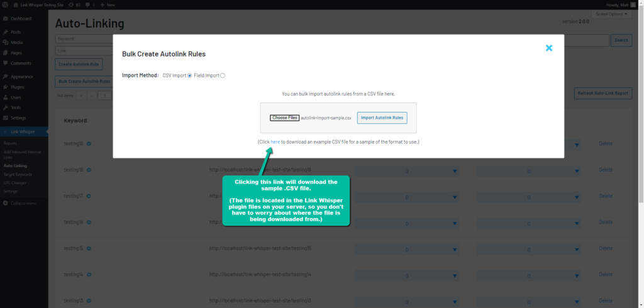Delete the testing18 autolink rule
The image size is (644, 308).
click(x=606, y=170)
